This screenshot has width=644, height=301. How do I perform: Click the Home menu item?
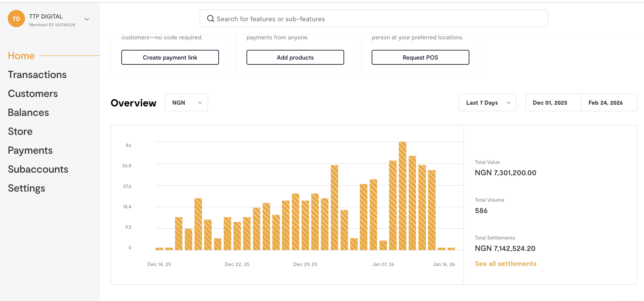point(21,56)
